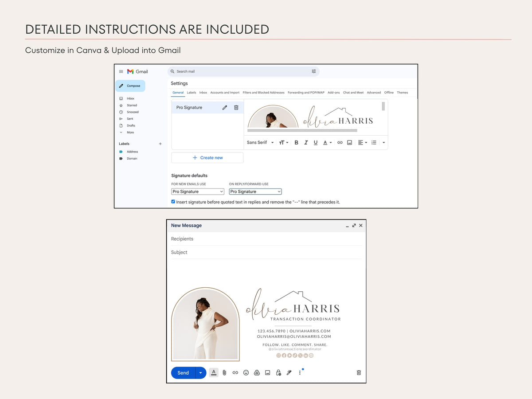Open the text alignment dropdown
The height and width of the screenshot is (399, 532).
click(362, 143)
